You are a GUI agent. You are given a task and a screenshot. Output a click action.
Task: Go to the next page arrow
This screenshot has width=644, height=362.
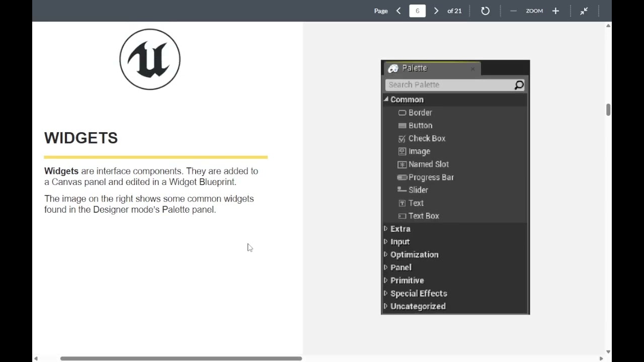[436, 11]
